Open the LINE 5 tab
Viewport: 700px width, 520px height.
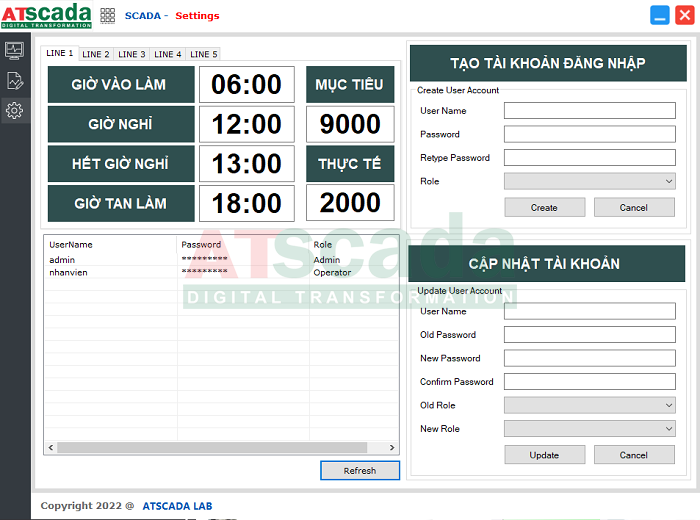pyautogui.click(x=204, y=54)
